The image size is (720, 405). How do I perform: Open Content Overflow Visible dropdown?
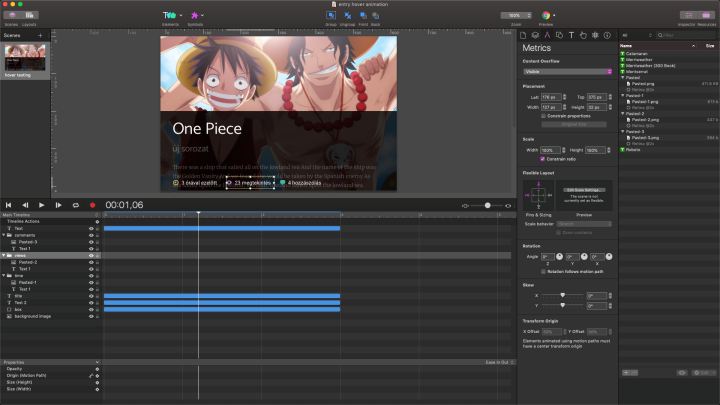(x=568, y=72)
